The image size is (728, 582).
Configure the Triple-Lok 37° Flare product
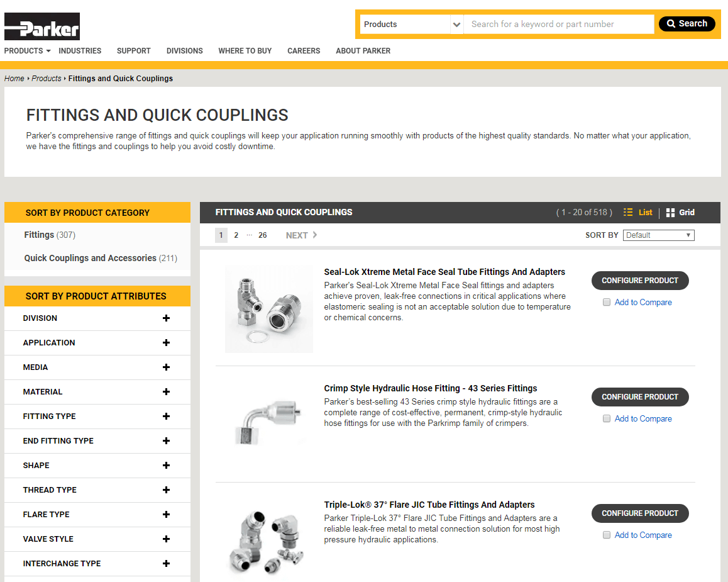coord(640,513)
